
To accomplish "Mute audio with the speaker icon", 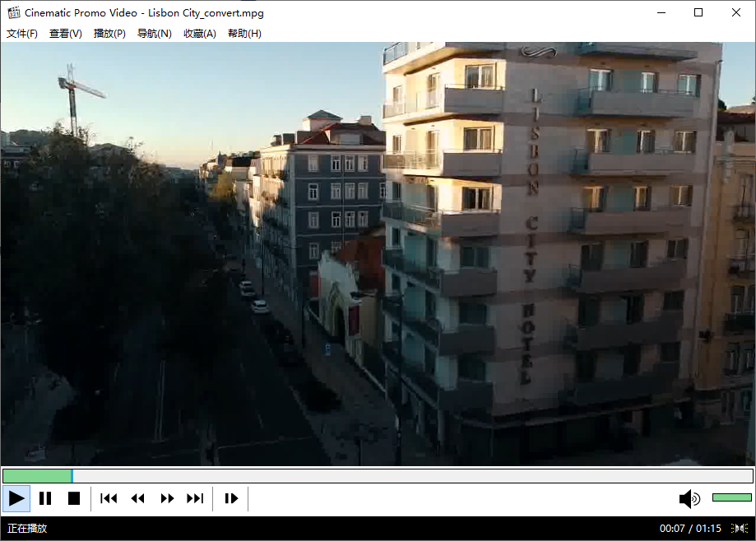I will (x=689, y=498).
